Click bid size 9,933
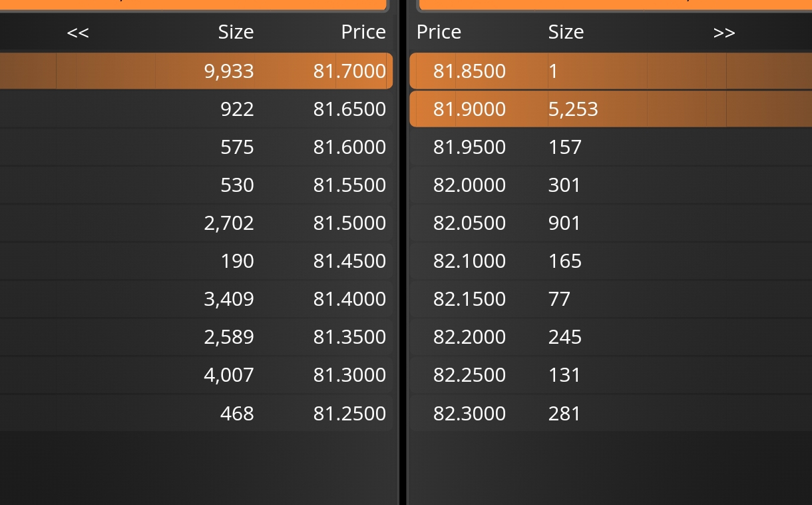Image resolution: width=812 pixels, height=505 pixels. click(229, 71)
